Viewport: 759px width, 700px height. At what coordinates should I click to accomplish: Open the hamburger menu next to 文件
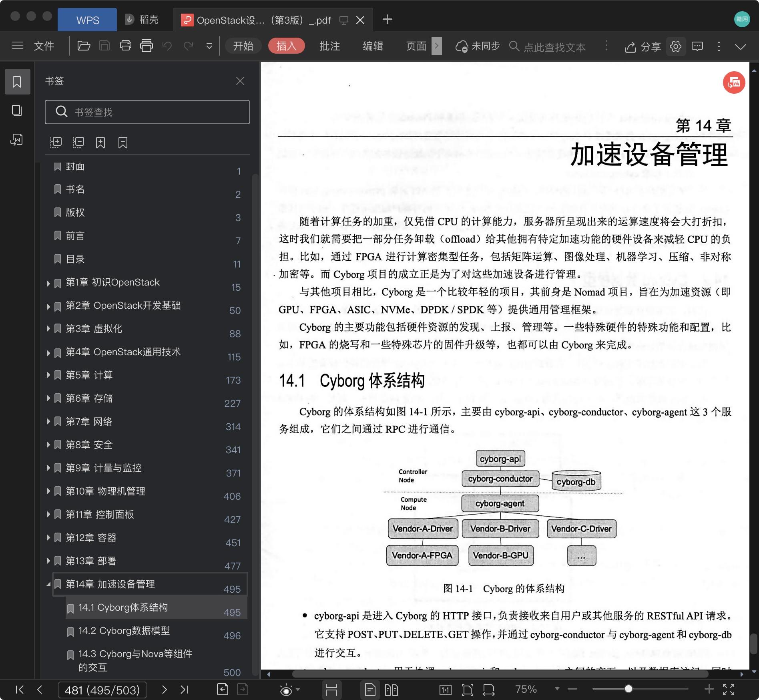17,46
